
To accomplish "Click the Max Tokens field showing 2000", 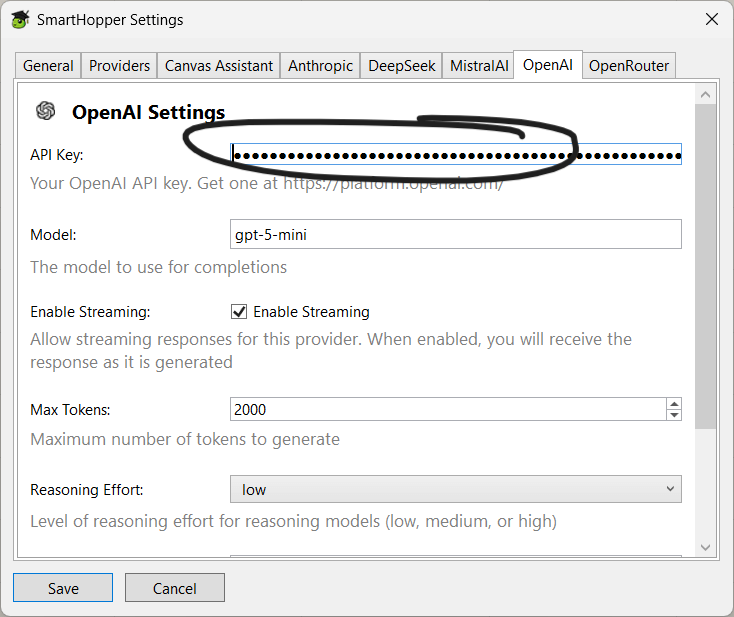I will pos(448,410).
